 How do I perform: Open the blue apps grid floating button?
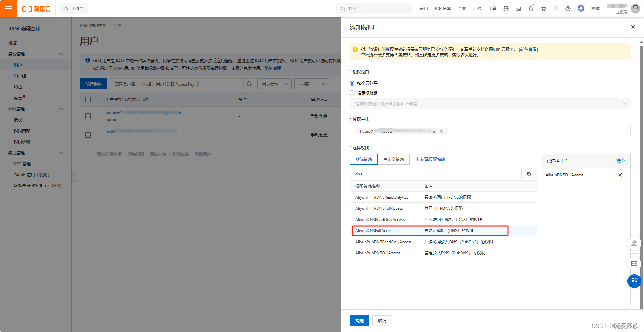click(634, 281)
